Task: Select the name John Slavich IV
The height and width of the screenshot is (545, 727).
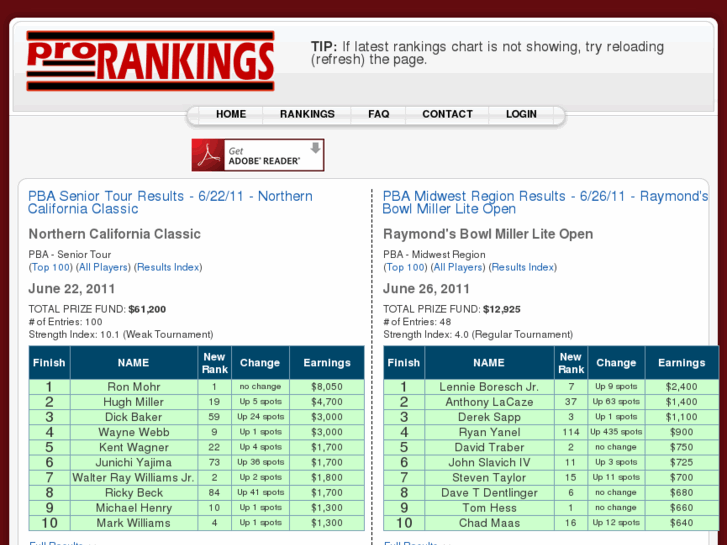Action: [x=489, y=462]
